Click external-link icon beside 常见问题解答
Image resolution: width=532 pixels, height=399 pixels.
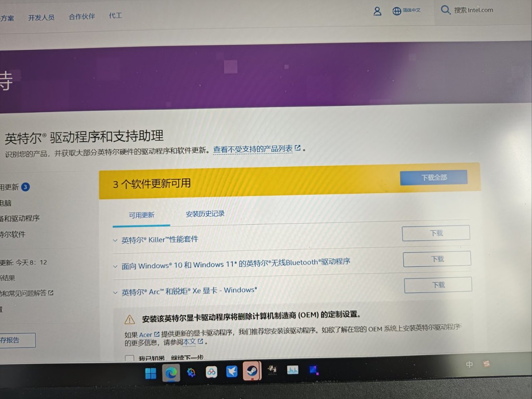pyautogui.click(x=51, y=293)
